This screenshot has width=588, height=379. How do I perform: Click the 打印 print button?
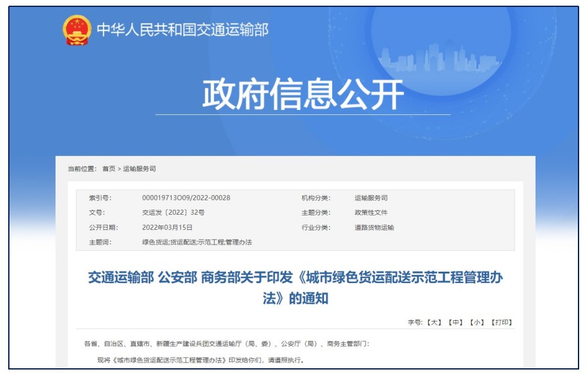(501, 322)
